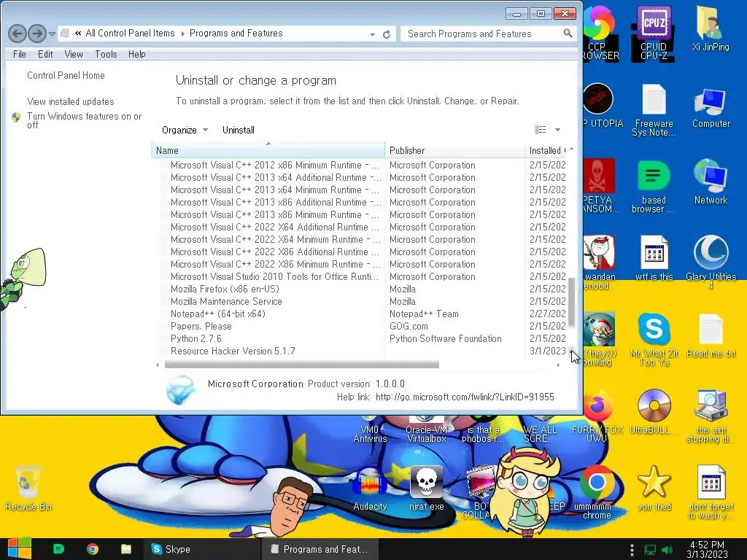Open the Tools menu
This screenshot has width=747, height=560.
coord(106,54)
